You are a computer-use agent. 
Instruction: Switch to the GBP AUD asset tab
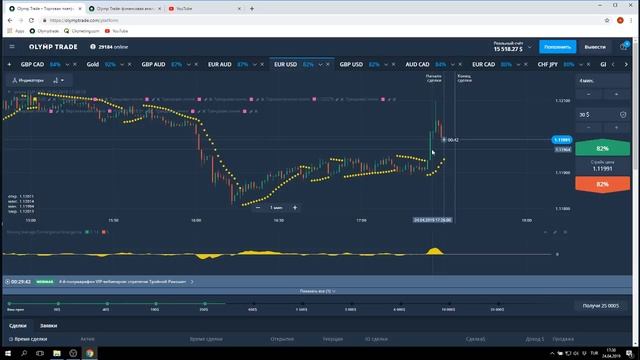[153, 64]
